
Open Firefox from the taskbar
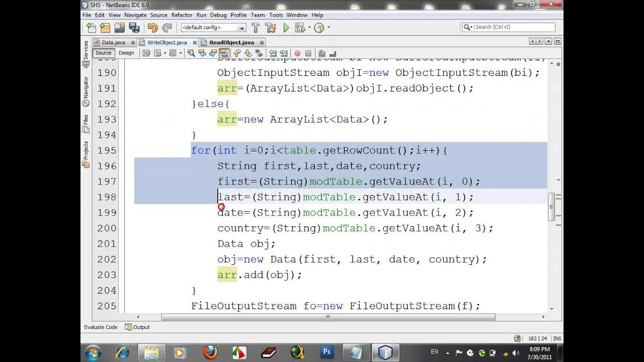(x=210, y=352)
